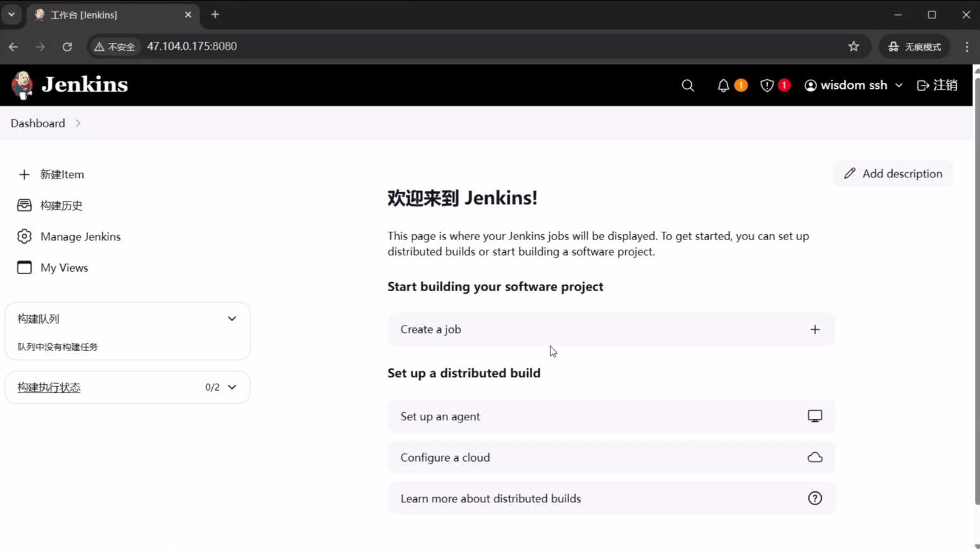Click the Manage Jenkins gear icon
Viewport: 980px width, 549px height.
click(24, 236)
